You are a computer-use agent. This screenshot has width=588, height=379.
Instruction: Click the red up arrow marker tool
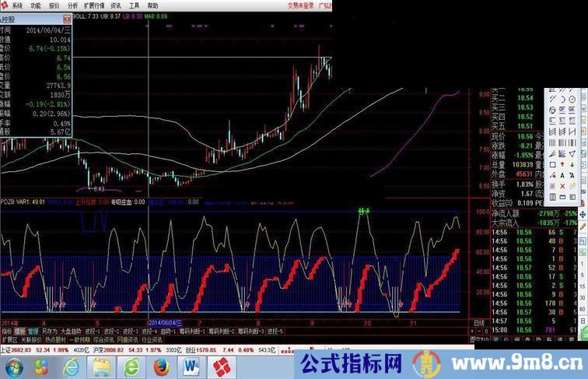pos(562,164)
